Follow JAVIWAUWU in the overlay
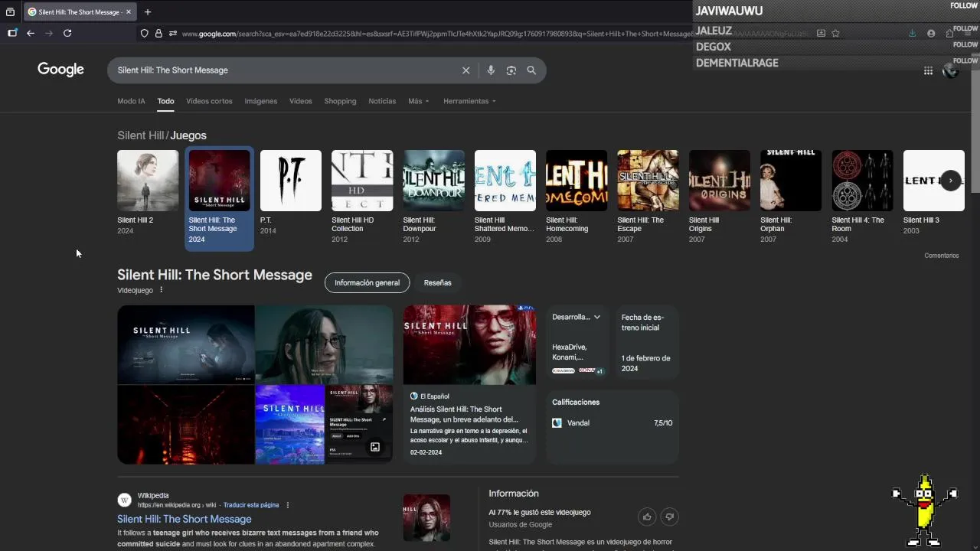980x551 pixels. click(x=964, y=6)
